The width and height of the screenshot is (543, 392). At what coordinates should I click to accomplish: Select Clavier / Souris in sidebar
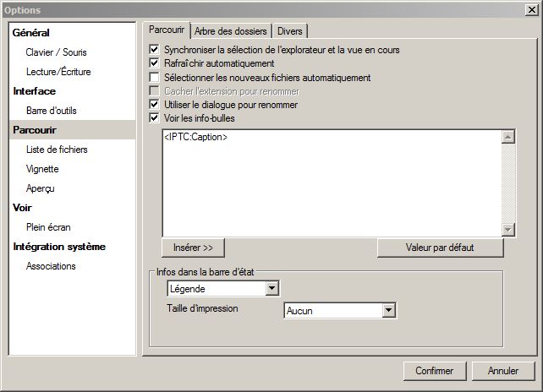tap(57, 52)
